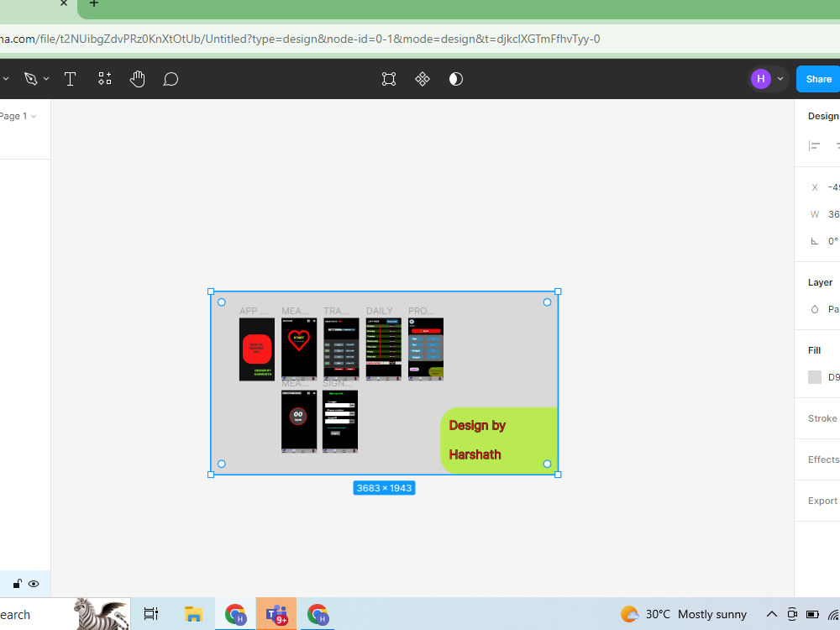Open Task View on the taskbar
Screen dimensions: 840x630
coord(151,614)
